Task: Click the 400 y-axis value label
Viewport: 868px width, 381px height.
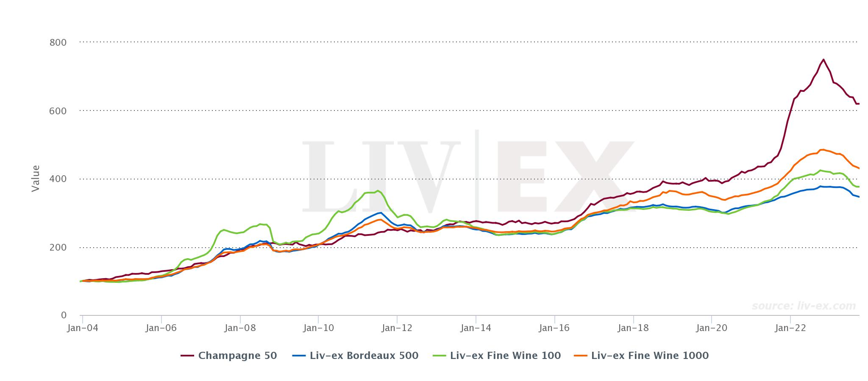Action: [58, 179]
